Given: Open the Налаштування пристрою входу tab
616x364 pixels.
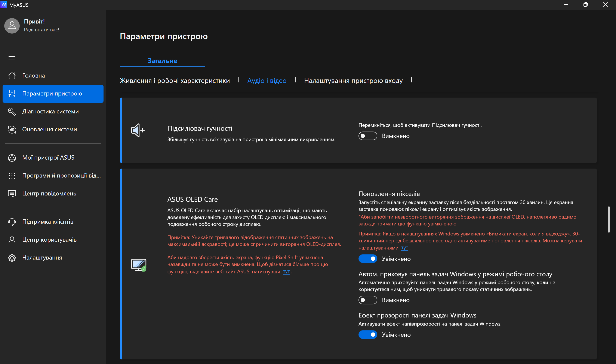Looking at the screenshot, I should 353,80.
